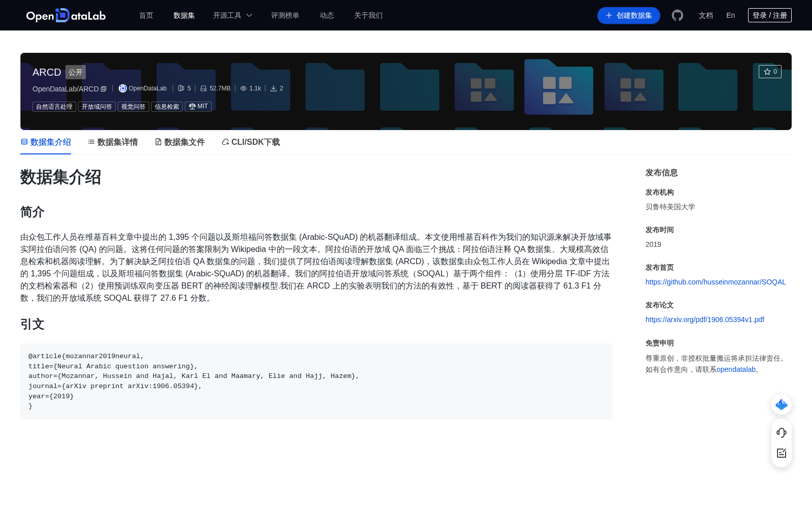Click the 登录 / 注册 button
Screen dimensions: 812x508
click(770, 15)
